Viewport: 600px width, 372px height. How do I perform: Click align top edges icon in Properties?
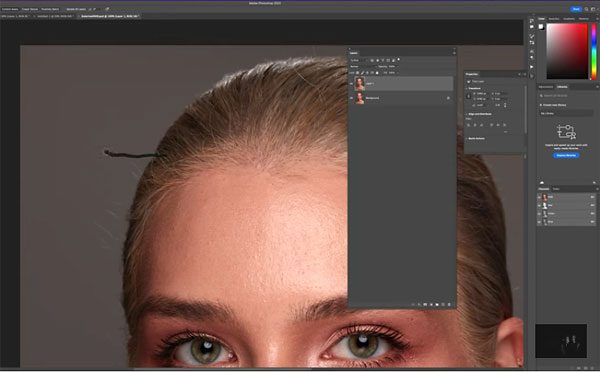[491, 125]
